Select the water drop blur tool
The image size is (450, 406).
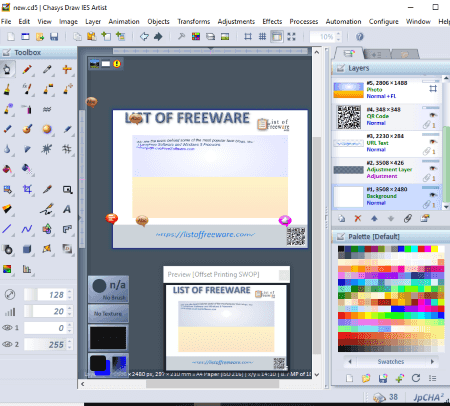pyautogui.click(x=7, y=149)
